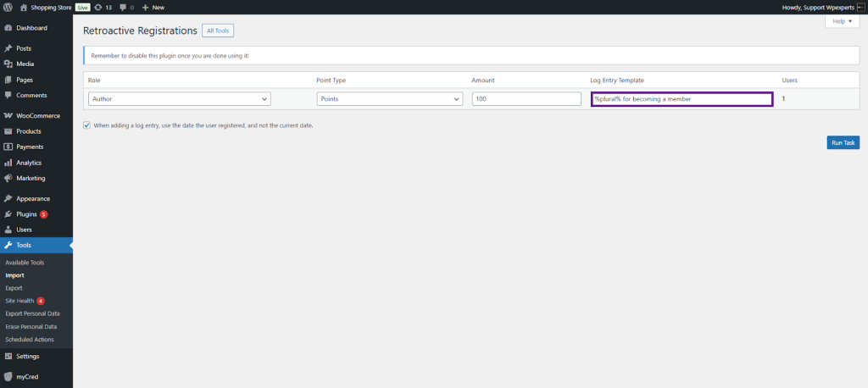Open Export submenu under Tools
The width and height of the screenshot is (868, 388).
14,288
